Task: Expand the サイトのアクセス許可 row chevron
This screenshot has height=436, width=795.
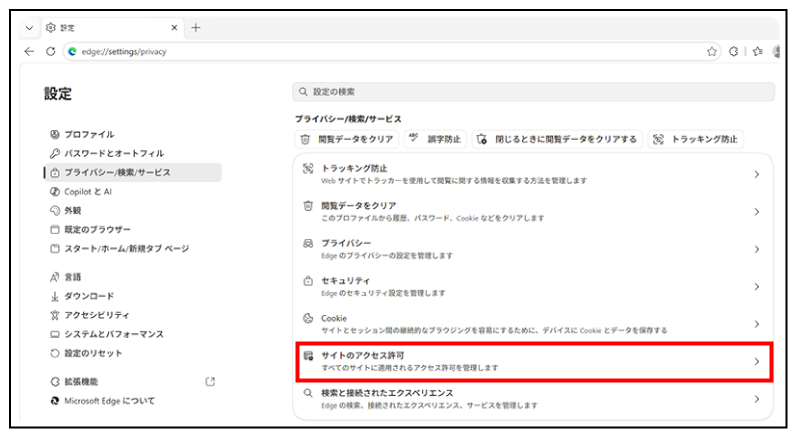Action: tap(756, 361)
